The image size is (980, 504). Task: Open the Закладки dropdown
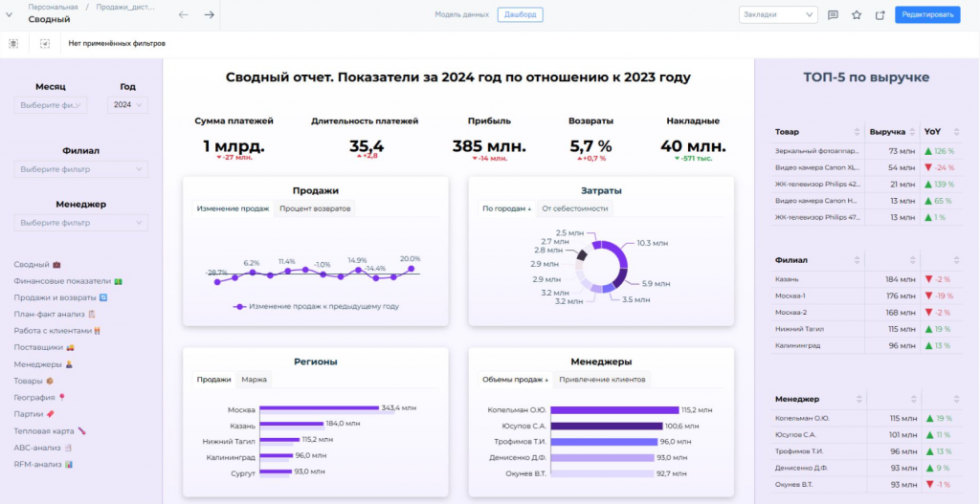tap(778, 15)
